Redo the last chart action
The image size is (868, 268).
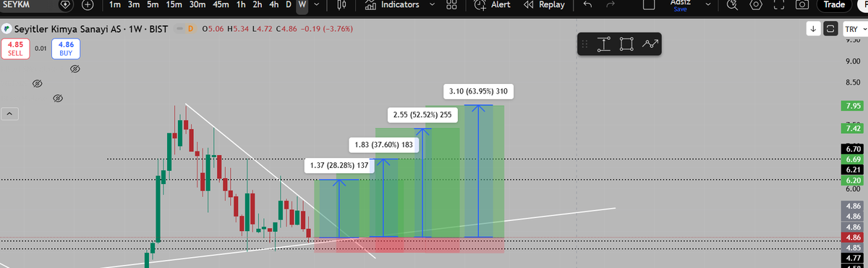tap(610, 4)
